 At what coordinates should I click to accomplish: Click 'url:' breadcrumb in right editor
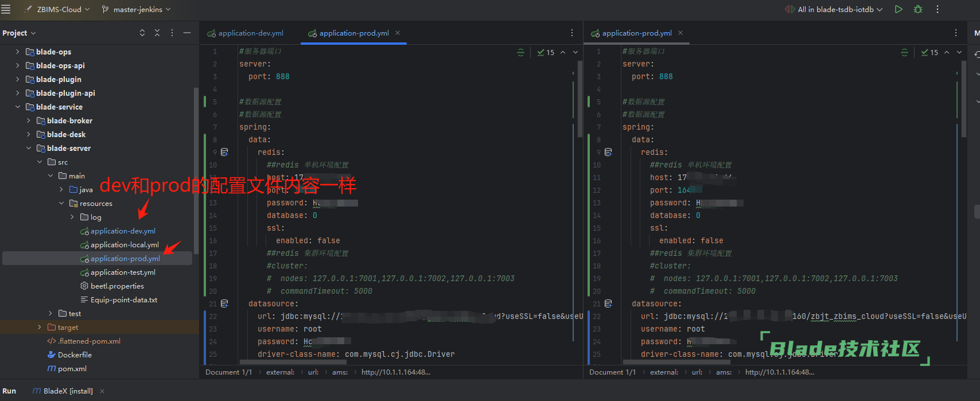pos(697,372)
